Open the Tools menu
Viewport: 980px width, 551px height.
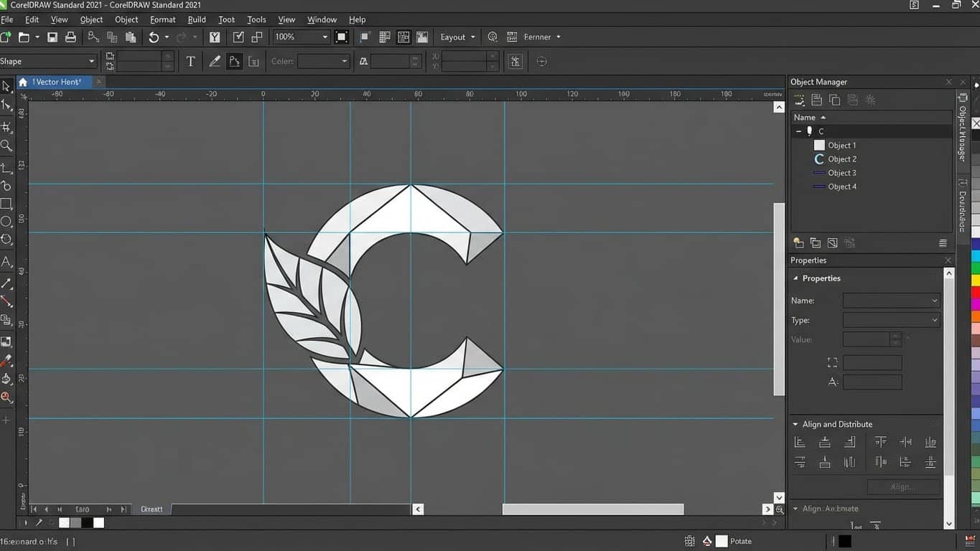pos(256,19)
